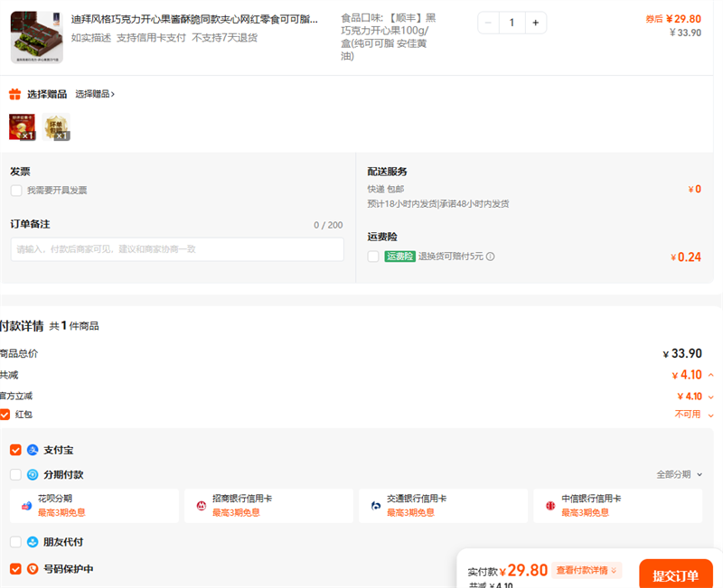Click the Alipay 支付宝 logo icon
Viewport: 723px width, 588px height.
tap(33, 450)
